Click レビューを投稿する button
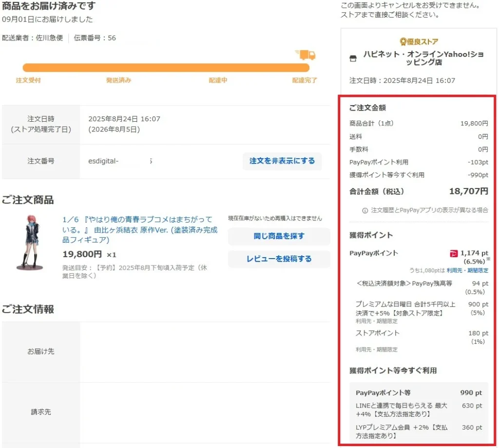This screenshot has width=499, height=448. click(x=279, y=259)
